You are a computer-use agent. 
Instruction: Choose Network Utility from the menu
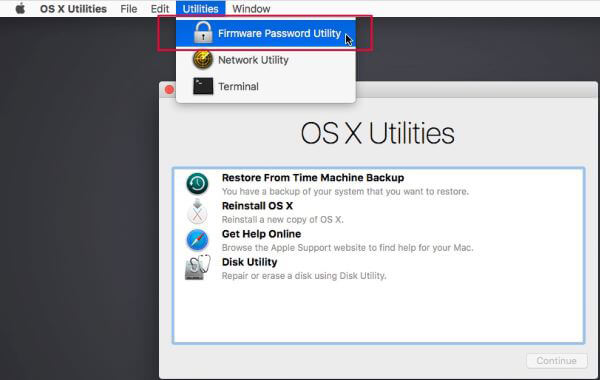266,60
